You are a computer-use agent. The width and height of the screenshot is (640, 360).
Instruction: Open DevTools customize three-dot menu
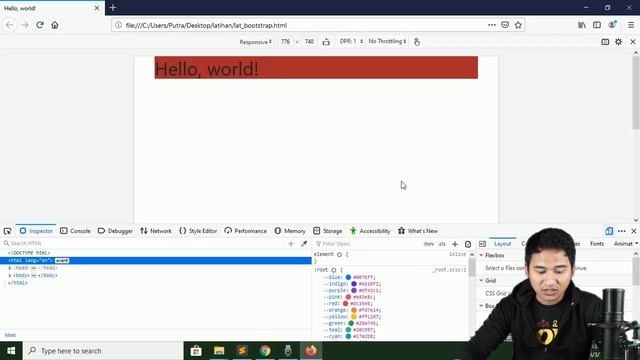[x=622, y=231]
